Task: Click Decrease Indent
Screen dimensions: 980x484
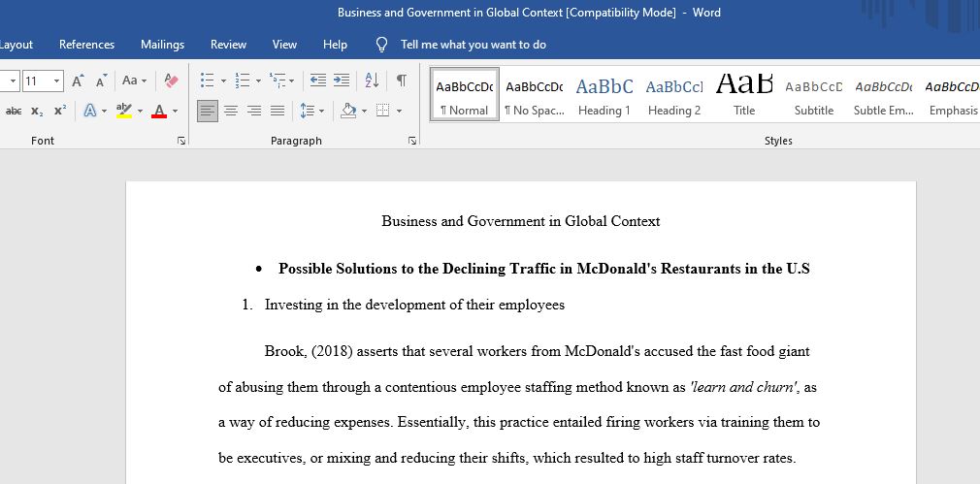Action: pos(318,81)
